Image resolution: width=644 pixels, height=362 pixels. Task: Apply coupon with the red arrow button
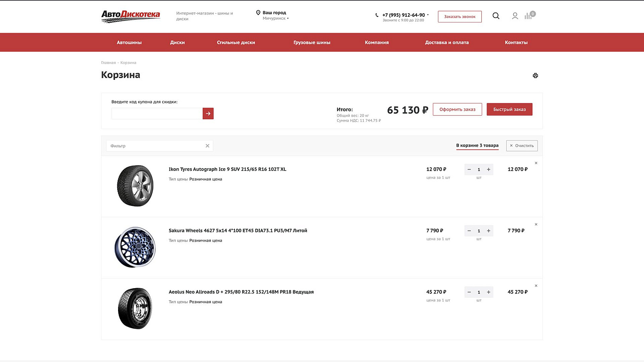pyautogui.click(x=208, y=114)
